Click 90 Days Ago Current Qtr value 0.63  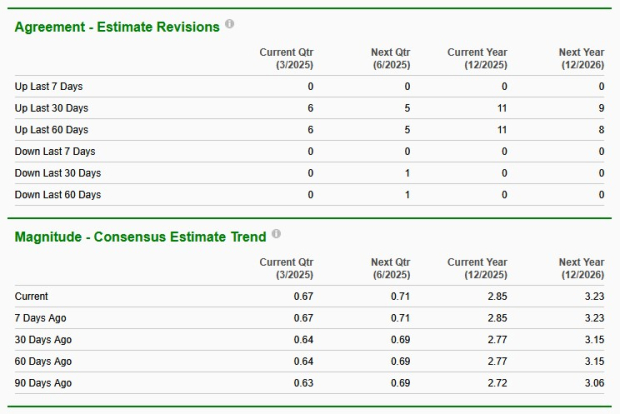coord(303,383)
